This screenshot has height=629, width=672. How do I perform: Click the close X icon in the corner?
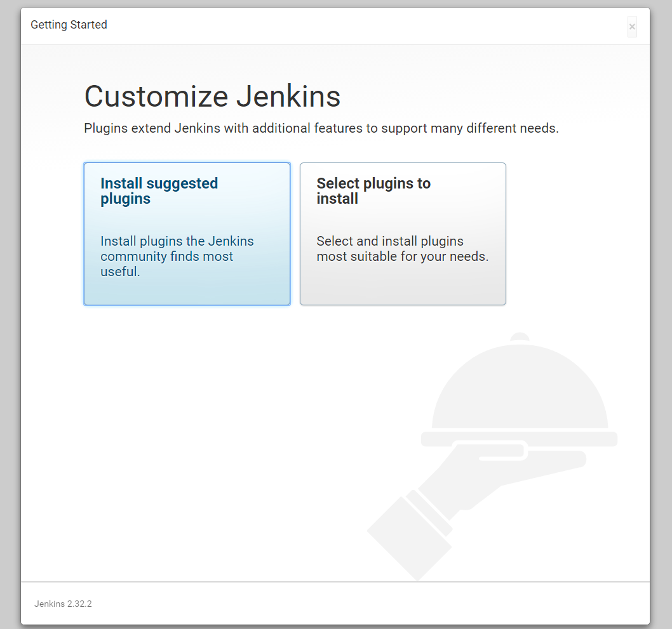[632, 27]
